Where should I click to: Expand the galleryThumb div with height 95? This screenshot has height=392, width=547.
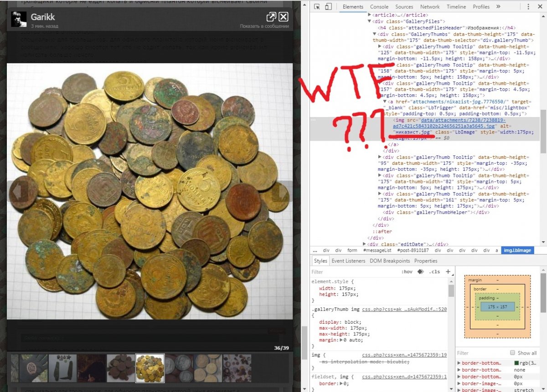(x=381, y=157)
